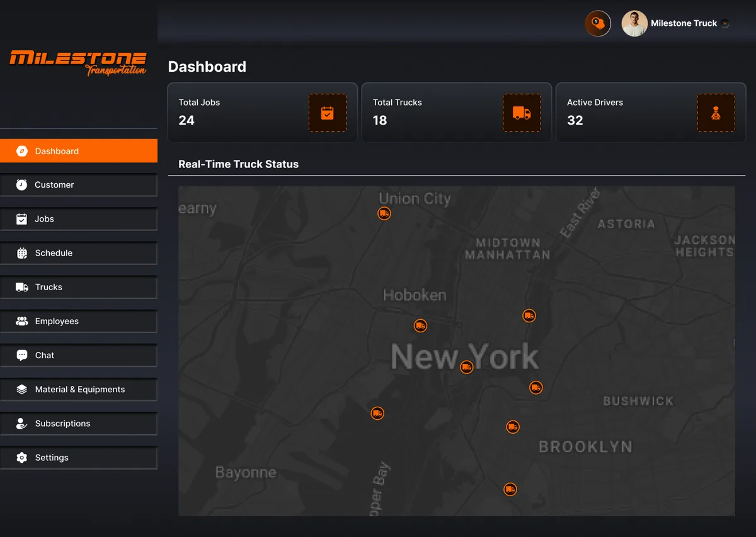Open the notifications bell icon
The width and height of the screenshot is (756, 537).
pyautogui.click(x=598, y=23)
